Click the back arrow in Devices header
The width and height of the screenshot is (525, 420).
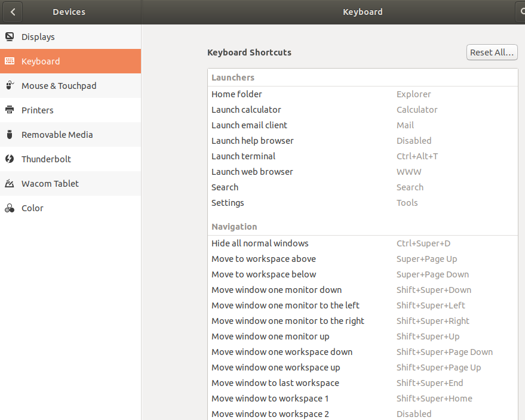13,12
